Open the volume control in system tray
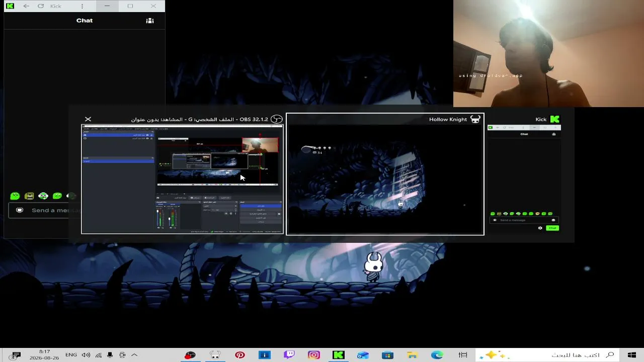Image resolution: width=644 pixels, height=362 pixels. pyautogui.click(x=86, y=355)
